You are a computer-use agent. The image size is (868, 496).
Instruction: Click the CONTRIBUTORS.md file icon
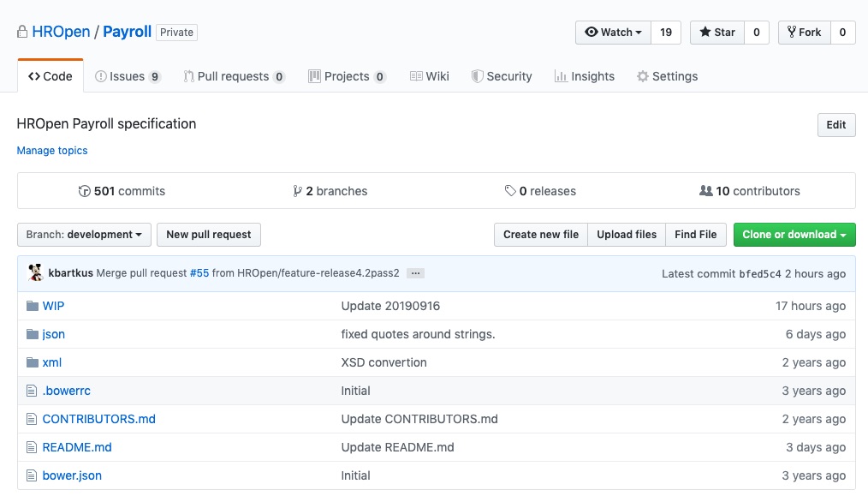[32, 419]
